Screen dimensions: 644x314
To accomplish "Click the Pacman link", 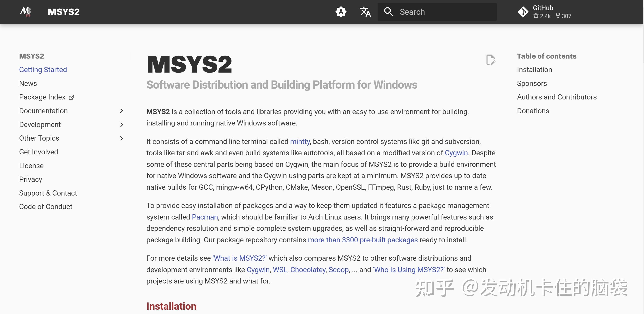I will coord(205,217).
